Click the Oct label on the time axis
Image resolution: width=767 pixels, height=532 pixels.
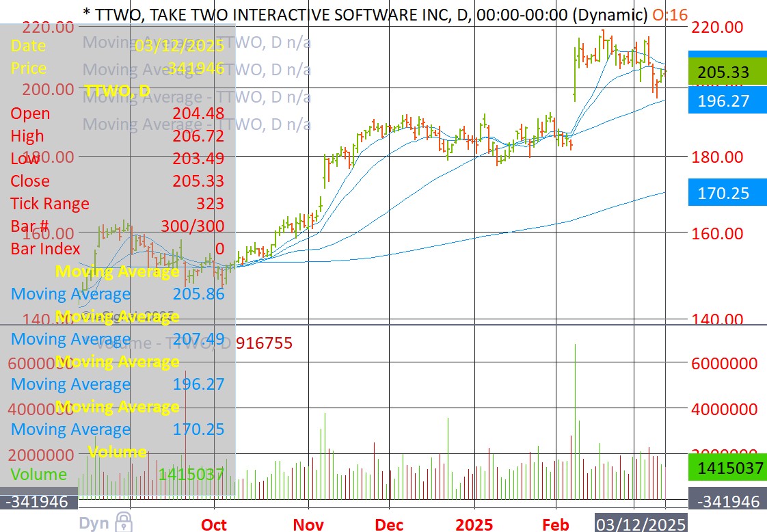pos(214,524)
